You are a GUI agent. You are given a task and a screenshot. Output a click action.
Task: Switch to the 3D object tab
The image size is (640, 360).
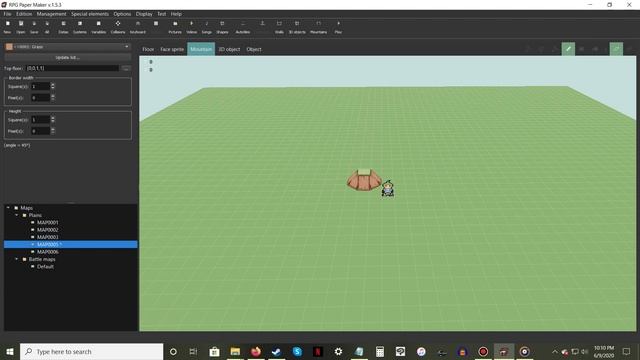229,49
